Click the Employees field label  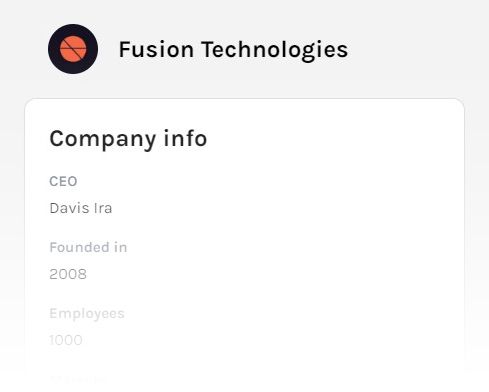pos(87,314)
